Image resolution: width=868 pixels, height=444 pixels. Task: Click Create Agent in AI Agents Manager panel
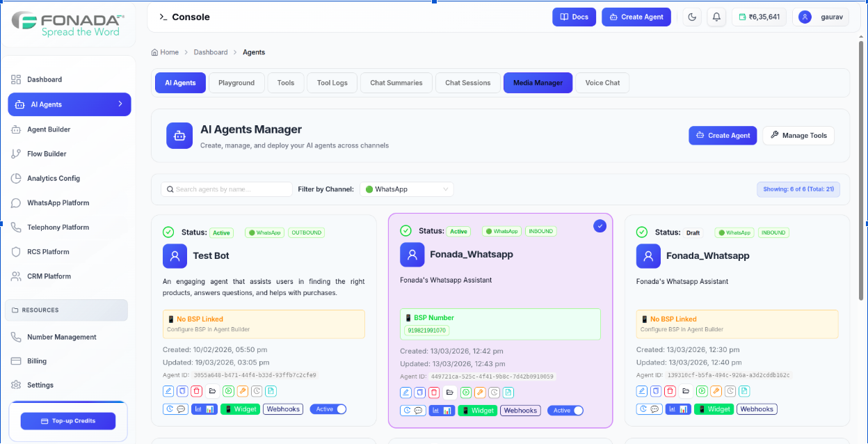(723, 136)
